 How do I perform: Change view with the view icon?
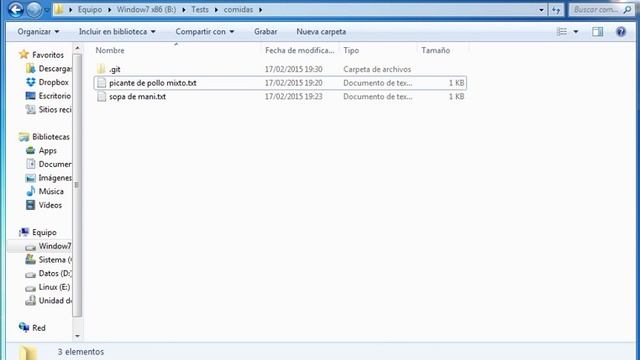[x=562, y=31]
